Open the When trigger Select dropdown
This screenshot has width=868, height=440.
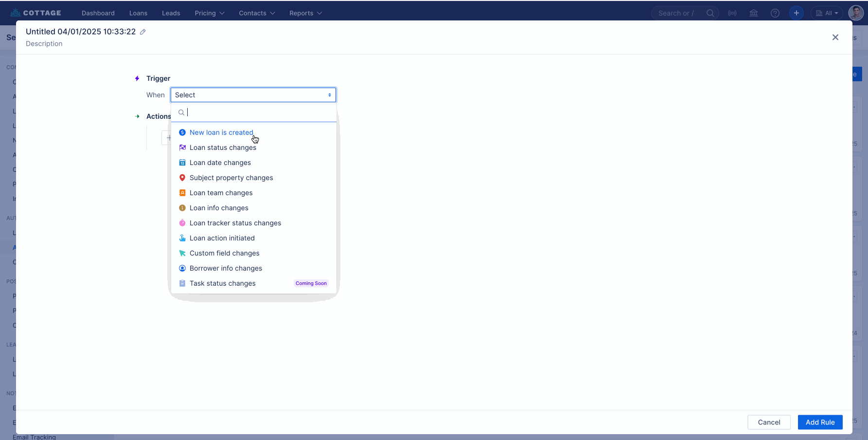(x=253, y=95)
